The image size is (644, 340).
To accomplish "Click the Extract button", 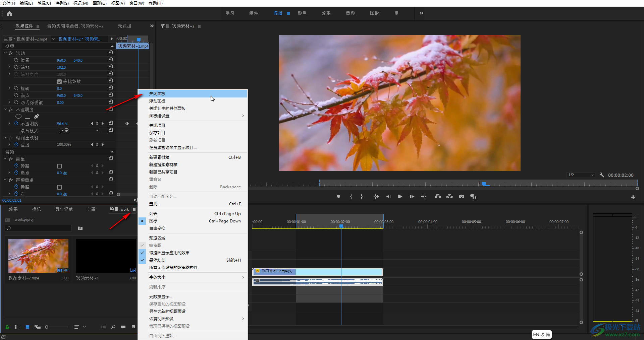I will pyautogui.click(x=449, y=197).
